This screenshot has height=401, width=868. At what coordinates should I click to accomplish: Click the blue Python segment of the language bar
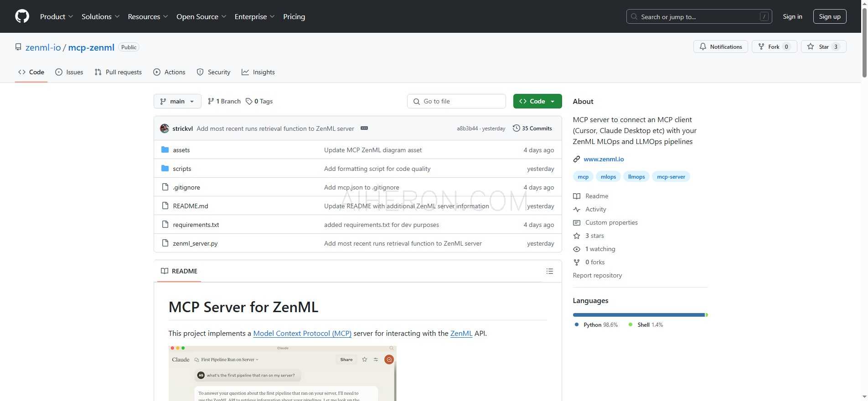coord(639,315)
